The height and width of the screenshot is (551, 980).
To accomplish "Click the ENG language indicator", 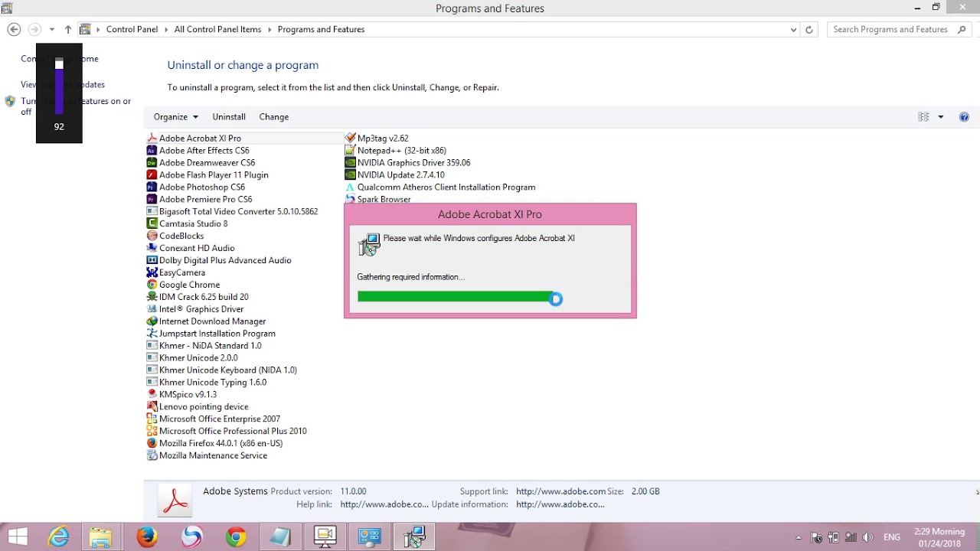I will (892, 537).
